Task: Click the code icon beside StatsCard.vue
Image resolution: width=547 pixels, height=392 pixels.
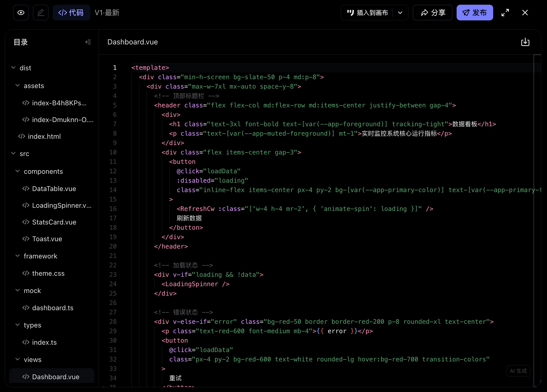Action: click(x=26, y=222)
